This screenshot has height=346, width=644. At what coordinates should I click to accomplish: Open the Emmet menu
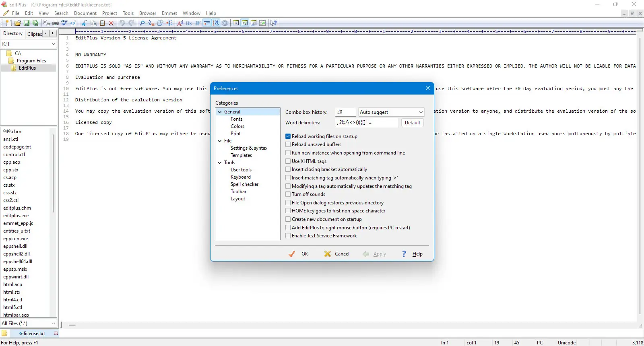pyautogui.click(x=169, y=13)
